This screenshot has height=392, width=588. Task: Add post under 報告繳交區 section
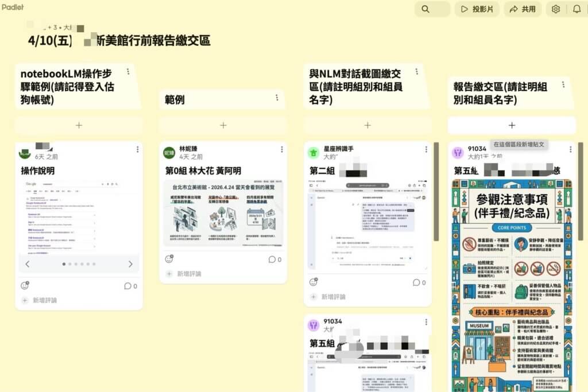click(512, 125)
